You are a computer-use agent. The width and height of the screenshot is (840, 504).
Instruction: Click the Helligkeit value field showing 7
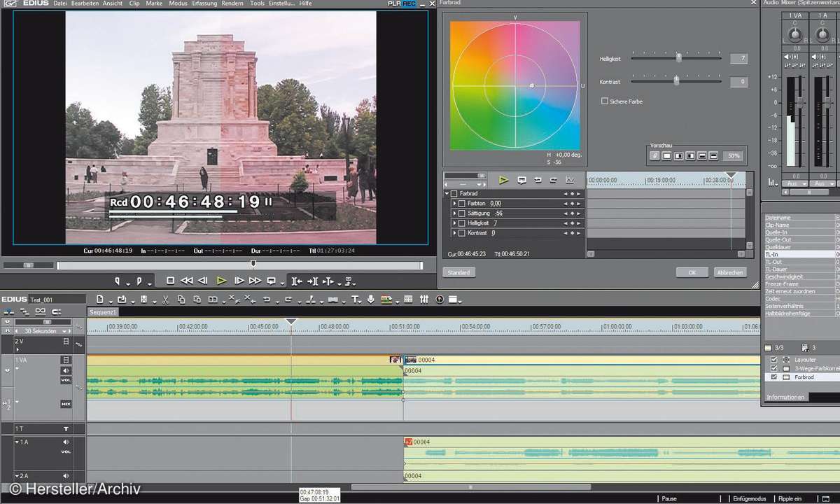pyautogui.click(x=738, y=59)
